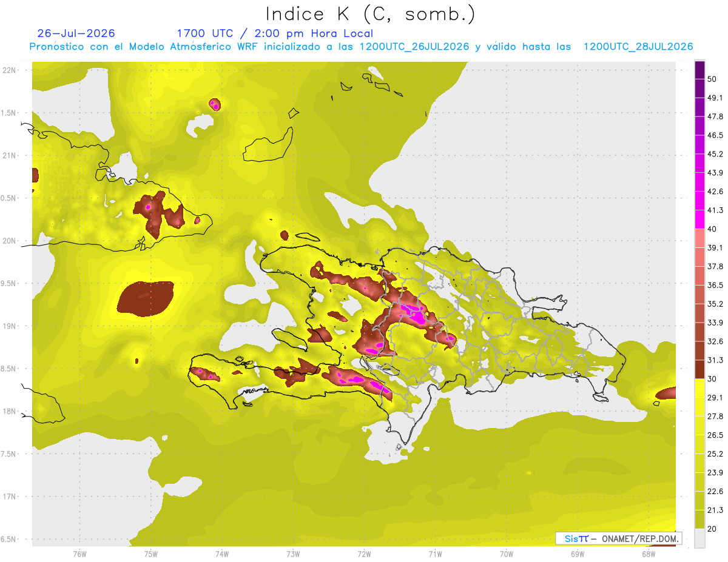
Task: Select the longitude label '71W'
Action: pos(435,554)
